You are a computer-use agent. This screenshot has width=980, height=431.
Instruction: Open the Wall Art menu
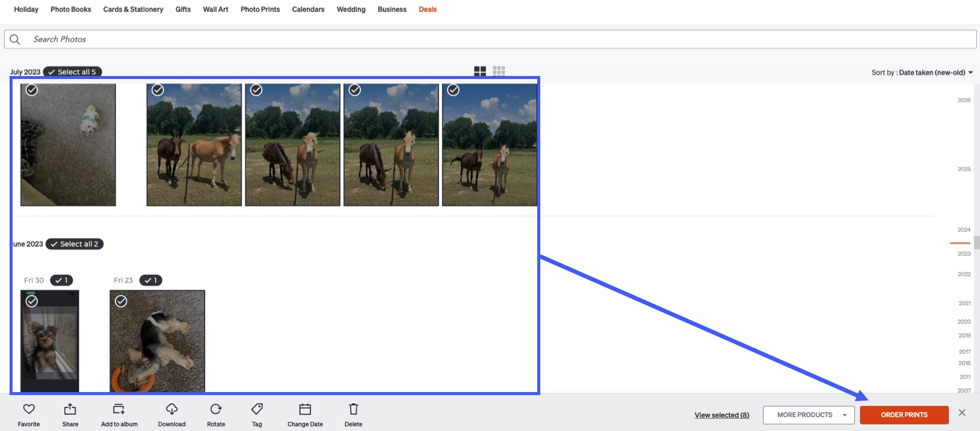pos(216,10)
